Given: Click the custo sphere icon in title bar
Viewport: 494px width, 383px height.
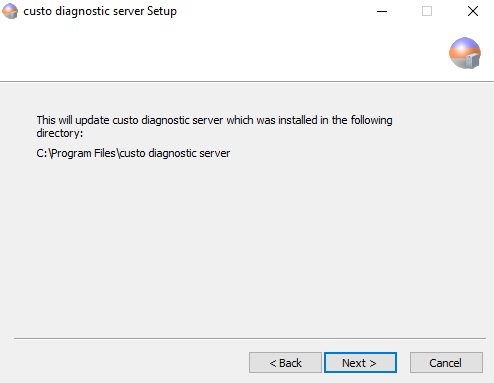Looking at the screenshot, I should [10, 11].
